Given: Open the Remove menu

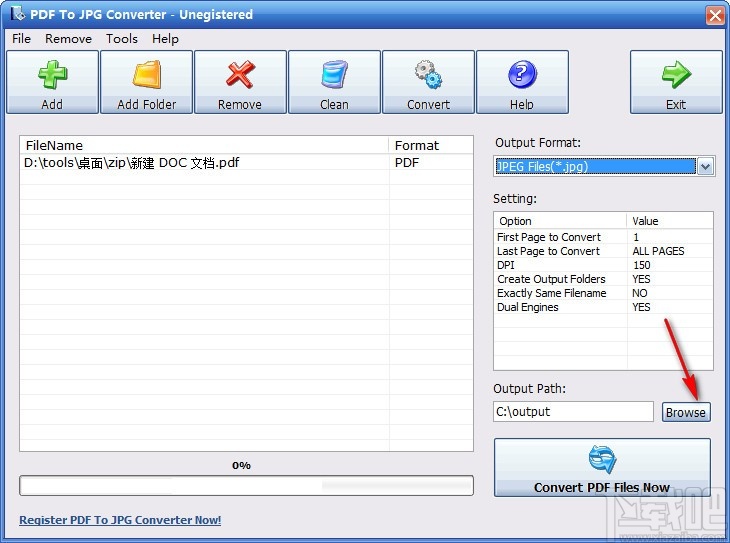Looking at the screenshot, I should pos(68,39).
